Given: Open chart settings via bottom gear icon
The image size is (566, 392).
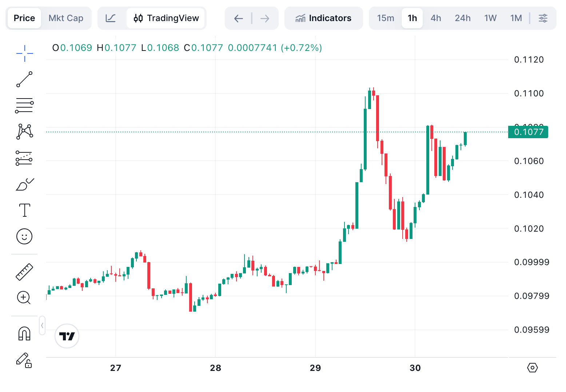Looking at the screenshot, I should 533,368.
